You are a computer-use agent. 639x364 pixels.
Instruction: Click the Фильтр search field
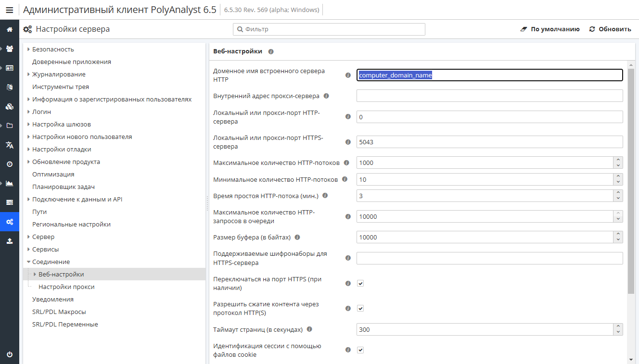click(x=329, y=29)
